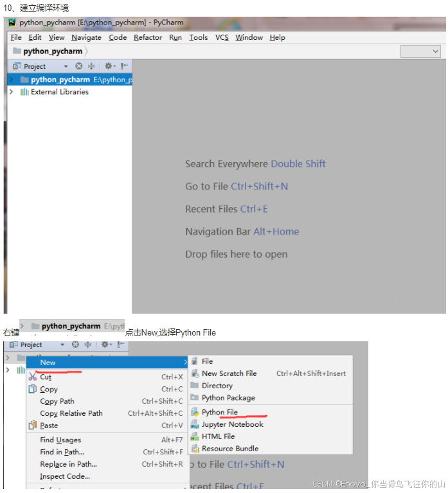The width and height of the screenshot is (448, 493).
Task: Select Resource Bundle in submenu
Action: 271,449
